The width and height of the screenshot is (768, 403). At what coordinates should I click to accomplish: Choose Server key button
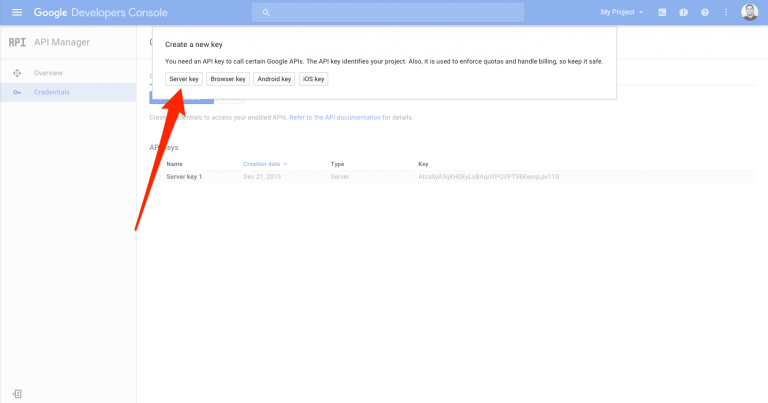(184, 79)
